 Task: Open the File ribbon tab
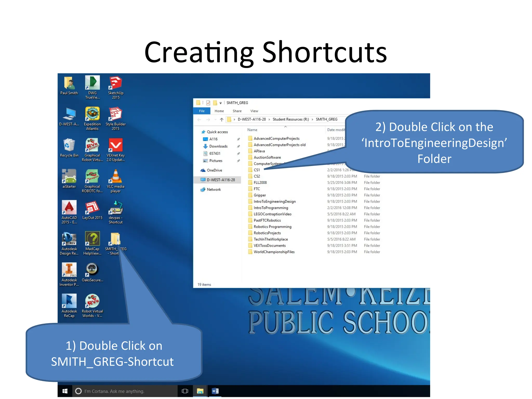point(202,111)
